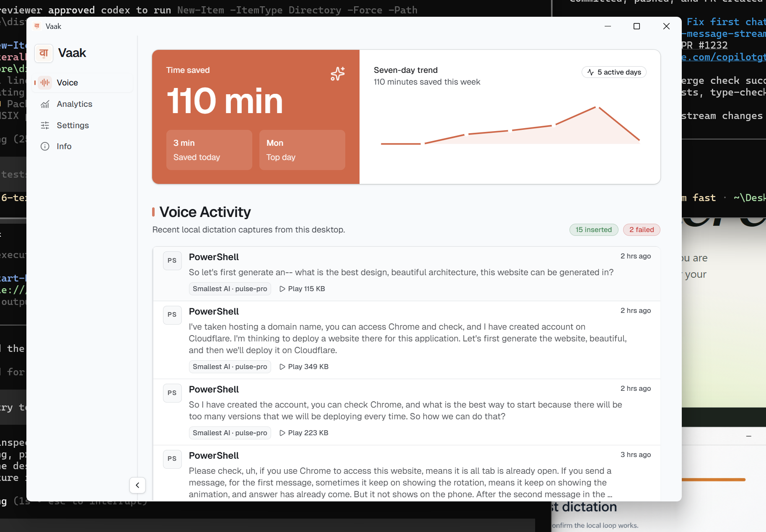
Task: Click the sparkle icon on Time saved card
Action: (338, 73)
